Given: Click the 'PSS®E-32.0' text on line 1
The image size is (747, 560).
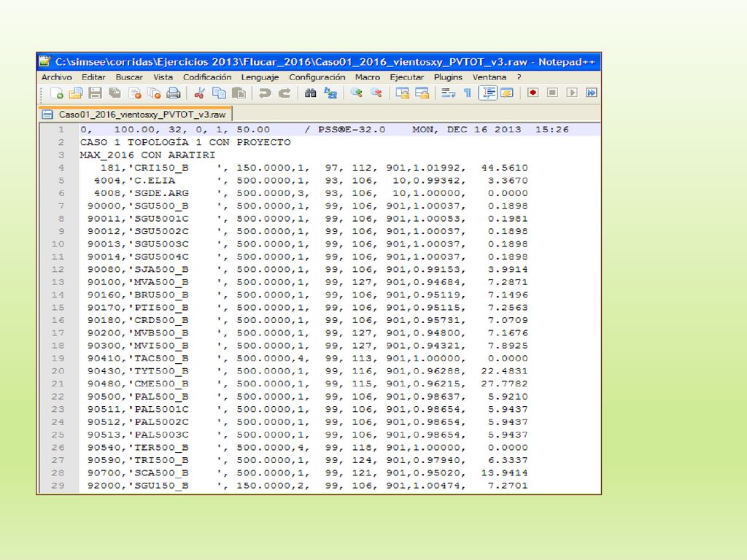Looking at the screenshot, I should coord(352,130).
